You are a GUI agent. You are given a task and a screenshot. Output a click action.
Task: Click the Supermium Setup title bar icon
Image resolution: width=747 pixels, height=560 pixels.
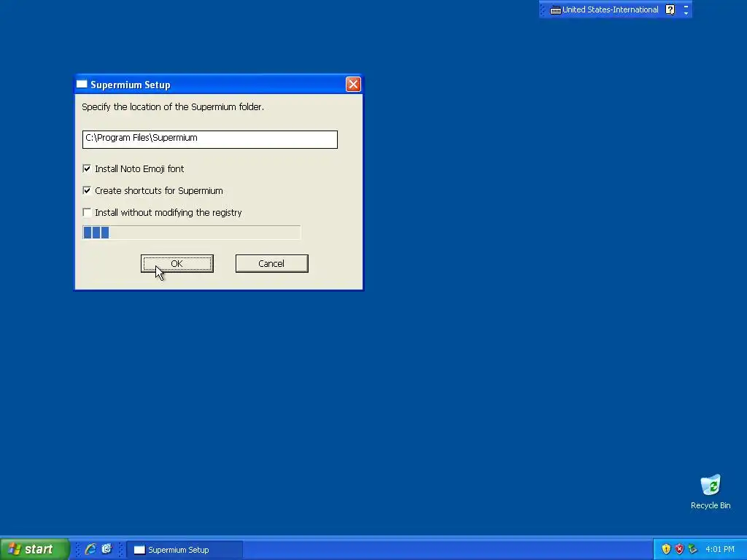coord(82,85)
